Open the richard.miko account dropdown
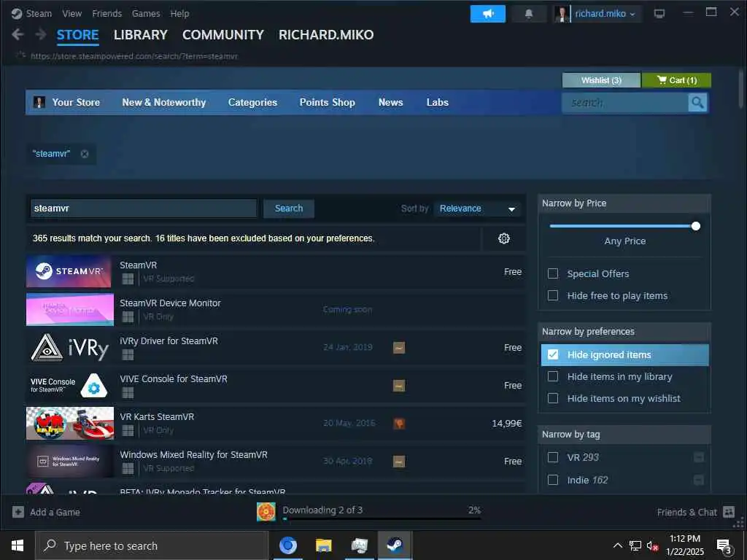The image size is (747, 560). (605, 14)
